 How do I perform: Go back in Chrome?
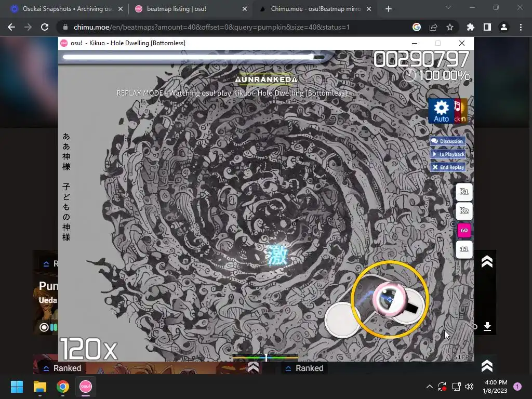point(11,27)
